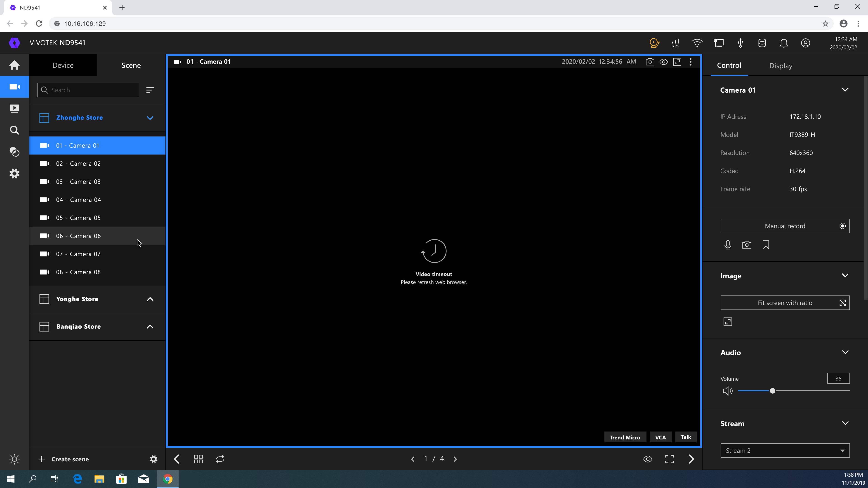Click the alarm siren icon in header
Image resolution: width=868 pixels, height=488 pixels.
(654, 43)
